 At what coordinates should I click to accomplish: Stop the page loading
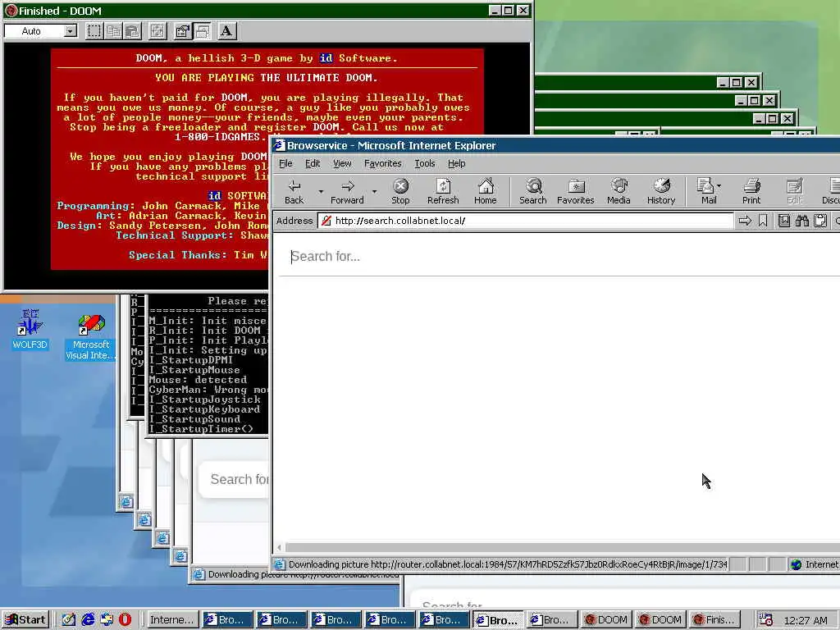pyautogui.click(x=400, y=192)
